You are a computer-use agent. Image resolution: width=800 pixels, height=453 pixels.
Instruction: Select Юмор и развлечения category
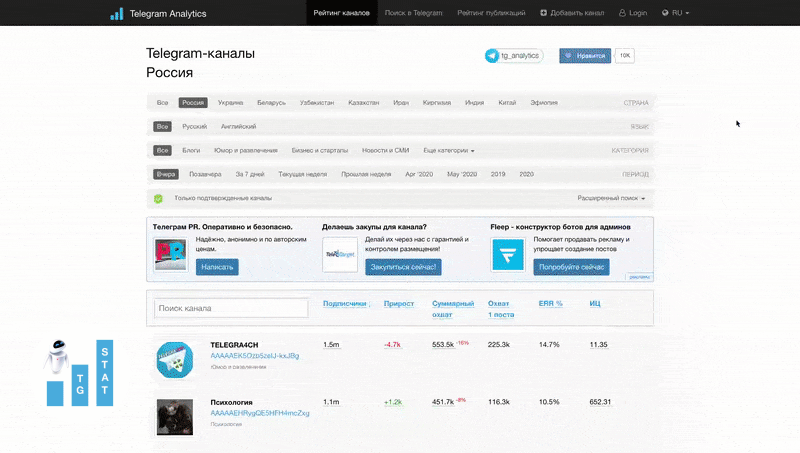[x=245, y=150]
